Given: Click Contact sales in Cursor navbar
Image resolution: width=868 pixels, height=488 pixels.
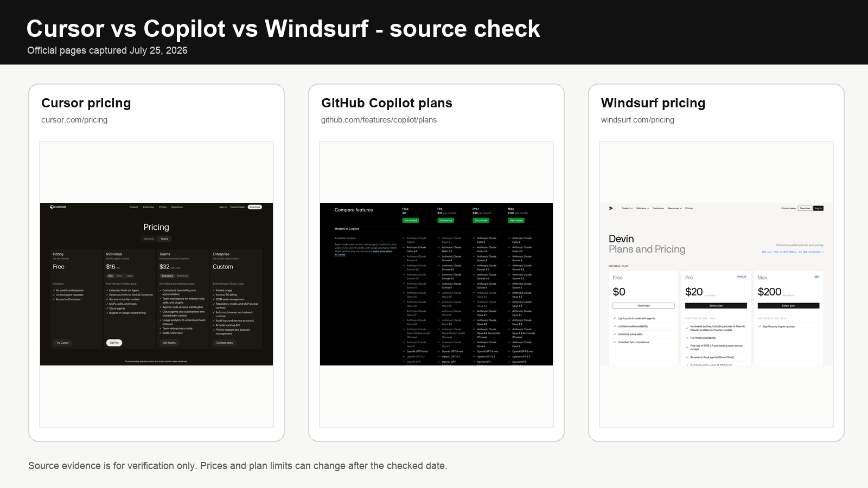Looking at the screenshot, I should (x=238, y=207).
